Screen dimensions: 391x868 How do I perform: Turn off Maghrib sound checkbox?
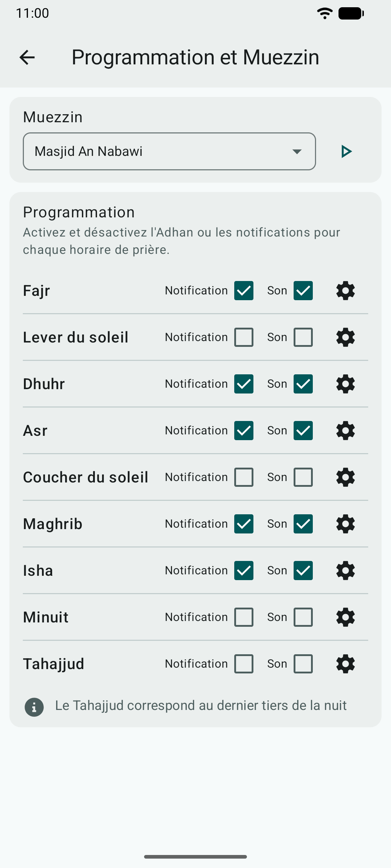pyautogui.click(x=303, y=524)
